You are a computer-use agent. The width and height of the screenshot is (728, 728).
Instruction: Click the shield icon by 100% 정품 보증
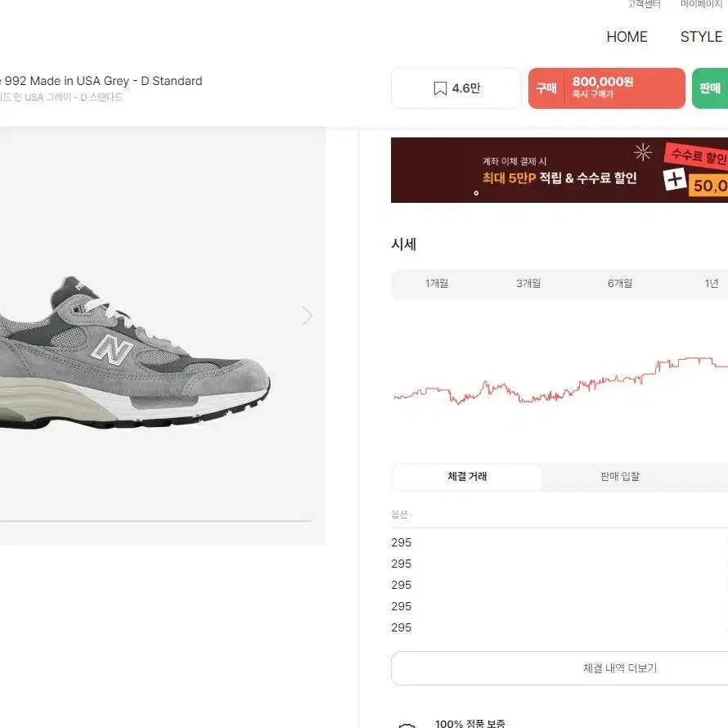pos(407,726)
